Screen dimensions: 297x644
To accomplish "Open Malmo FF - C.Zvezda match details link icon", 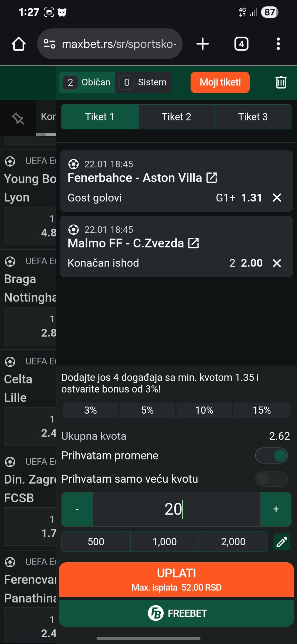I will [194, 243].
